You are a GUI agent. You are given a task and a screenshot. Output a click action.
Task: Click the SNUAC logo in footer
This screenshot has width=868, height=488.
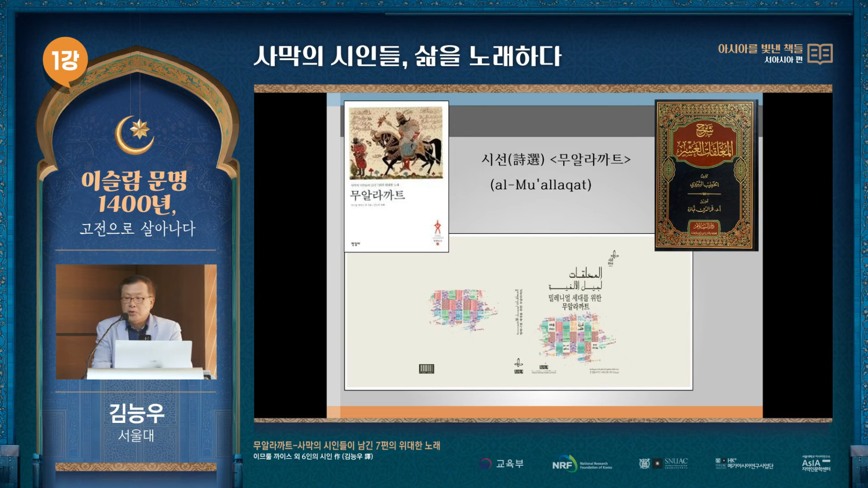664,463
